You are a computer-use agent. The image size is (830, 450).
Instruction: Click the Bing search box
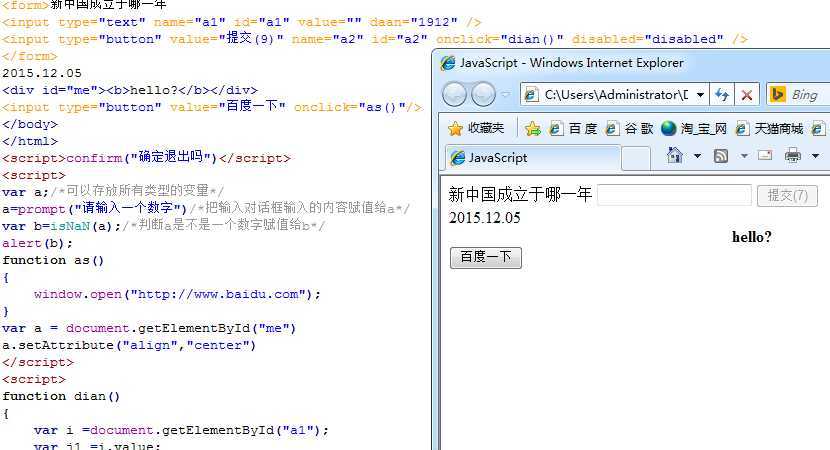tap(799, 95)
